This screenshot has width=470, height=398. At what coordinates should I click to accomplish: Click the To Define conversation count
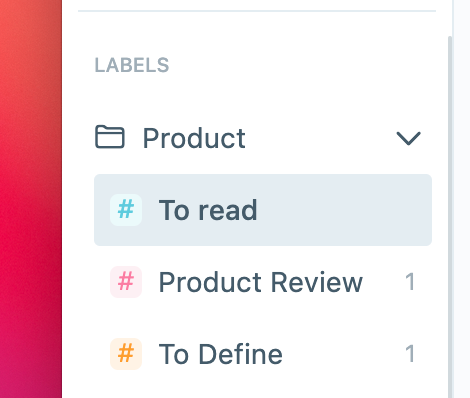click(410, 354)
